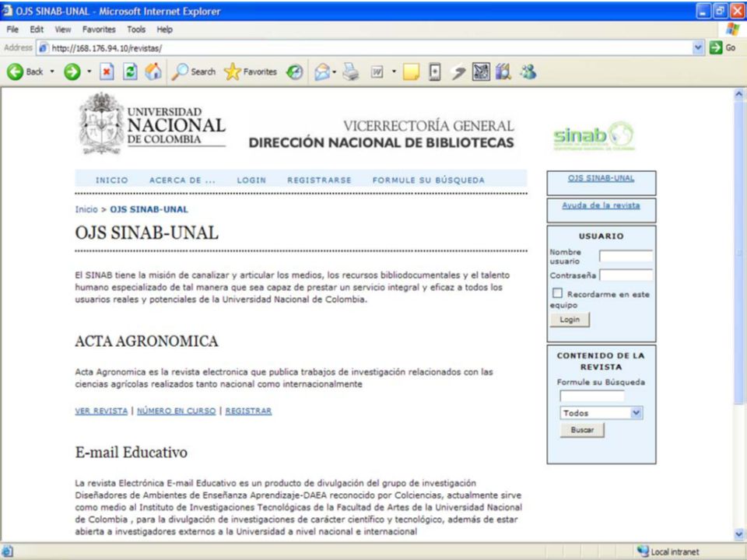The width and height of the screenshot is (747, 560).
Task: Click the sinab logo
Action: (x=594, y=136)
